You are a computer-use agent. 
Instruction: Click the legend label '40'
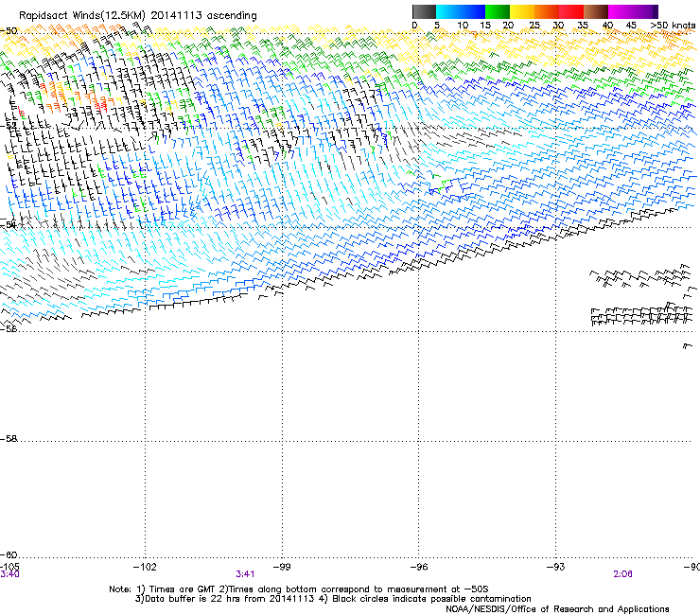(x=607, y=25)
